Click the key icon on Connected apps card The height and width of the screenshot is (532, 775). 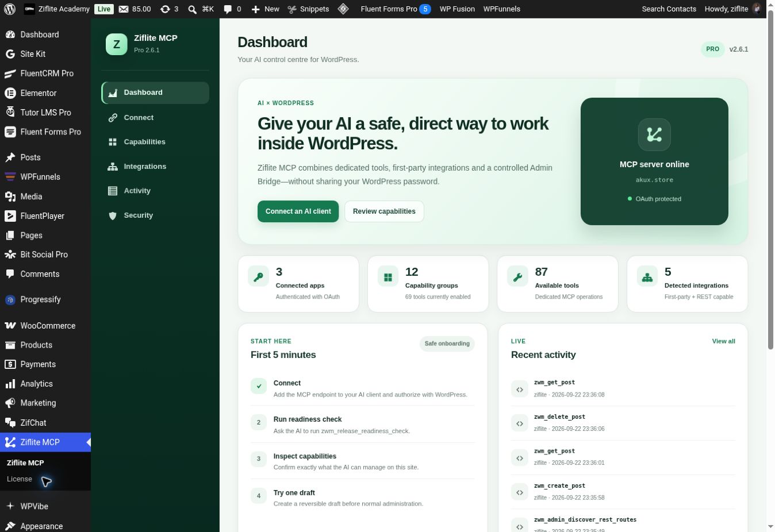tap(258, 276)
